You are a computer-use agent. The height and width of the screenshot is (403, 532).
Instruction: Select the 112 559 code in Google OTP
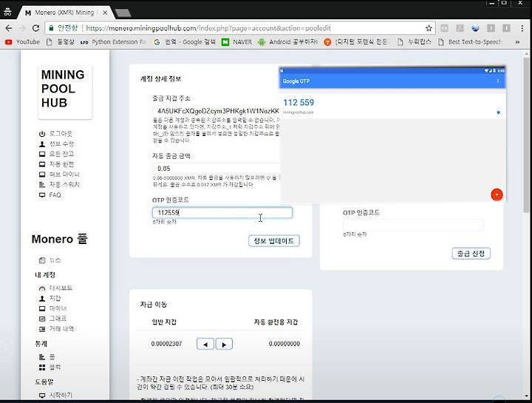[x=299, y=102]
